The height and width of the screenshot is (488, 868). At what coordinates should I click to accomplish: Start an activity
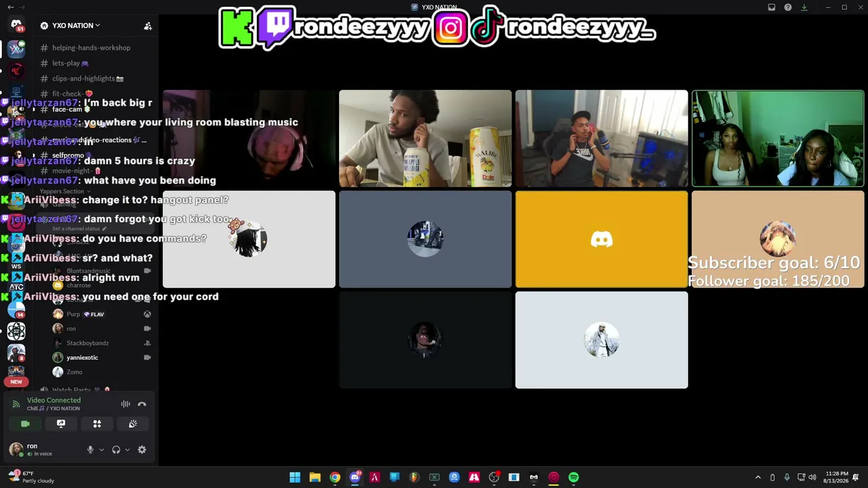click(97, 424)
